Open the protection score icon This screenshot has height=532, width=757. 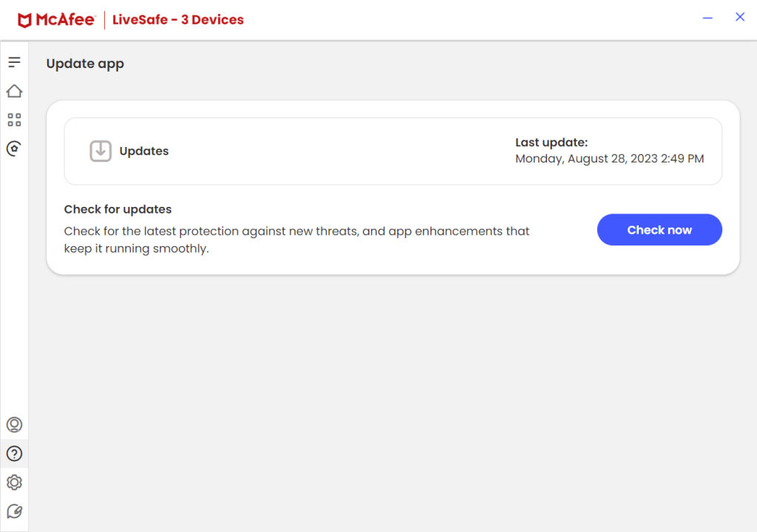pos(14,149)
